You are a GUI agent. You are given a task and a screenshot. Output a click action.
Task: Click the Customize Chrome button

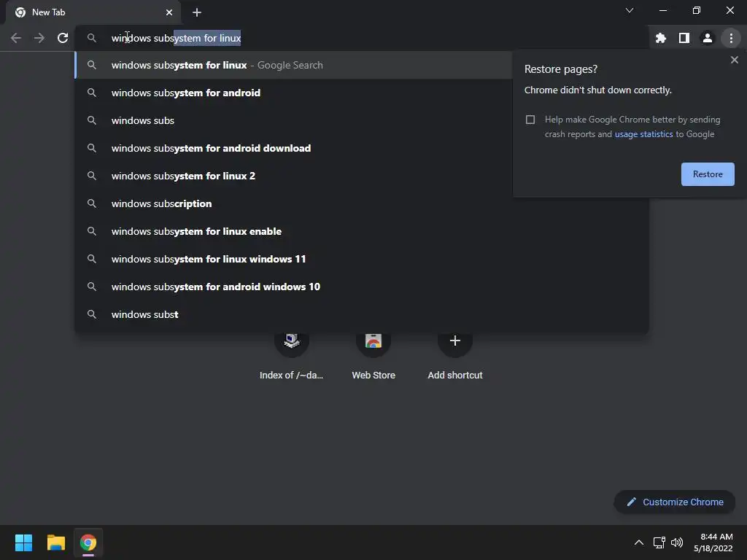point(675,502)
